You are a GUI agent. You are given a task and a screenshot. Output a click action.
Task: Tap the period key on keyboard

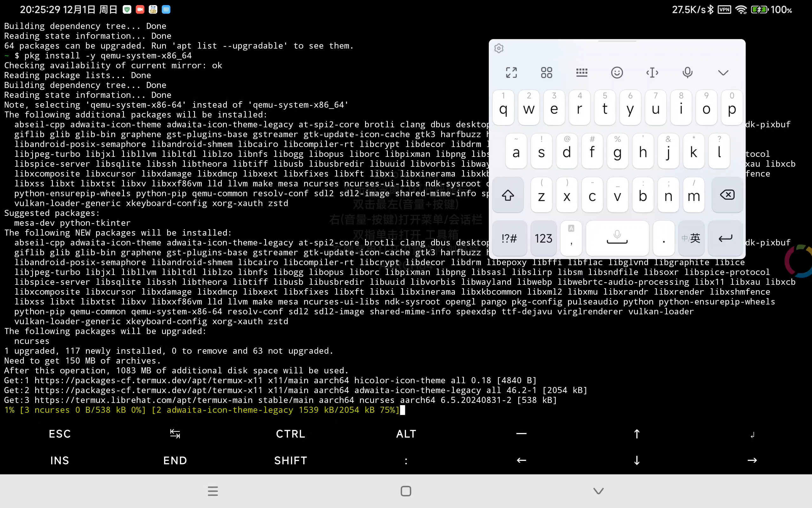pyautogui.click(x=664, y=238)
